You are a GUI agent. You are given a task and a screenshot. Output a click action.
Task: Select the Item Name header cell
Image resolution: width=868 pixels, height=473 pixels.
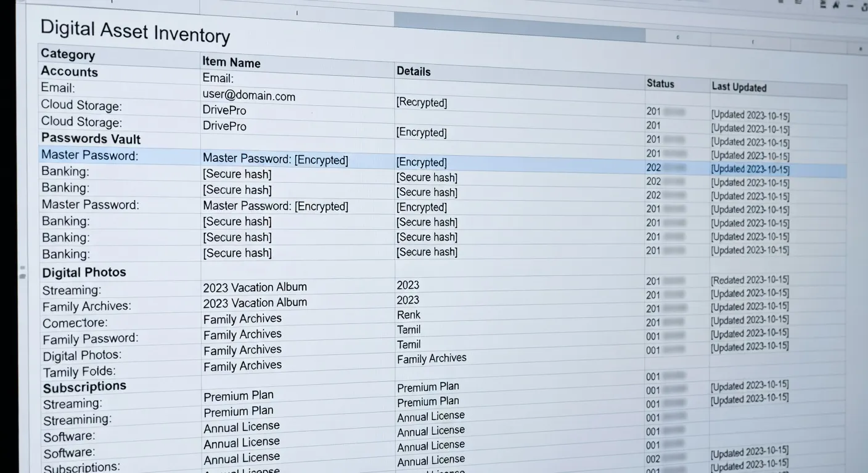click(231, 62)
